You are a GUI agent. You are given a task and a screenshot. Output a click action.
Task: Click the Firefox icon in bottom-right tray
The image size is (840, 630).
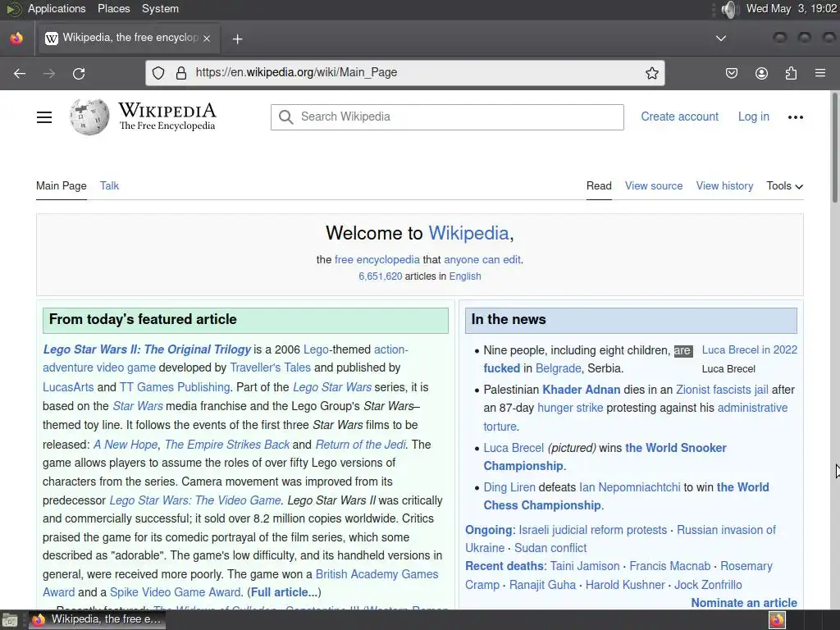click(x=777, y=620)
